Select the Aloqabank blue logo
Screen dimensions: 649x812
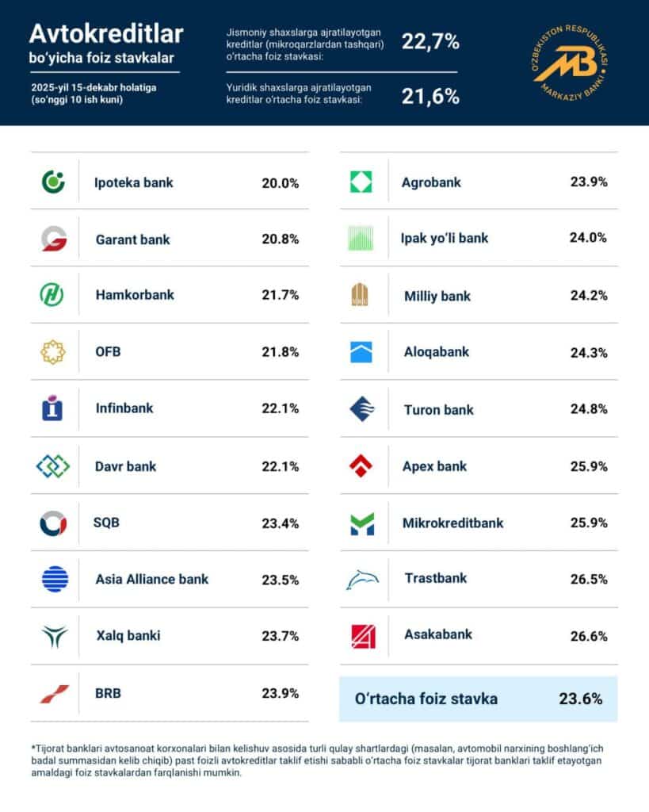pos(361,352)
